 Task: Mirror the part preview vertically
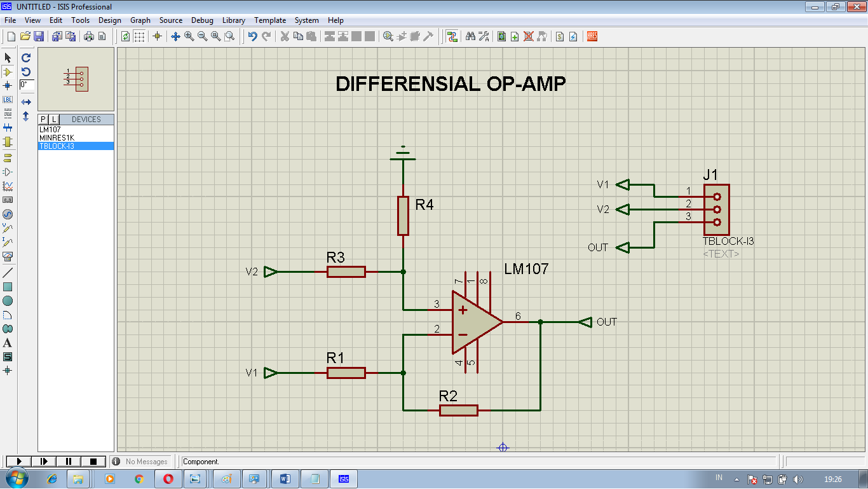point(26,115)
